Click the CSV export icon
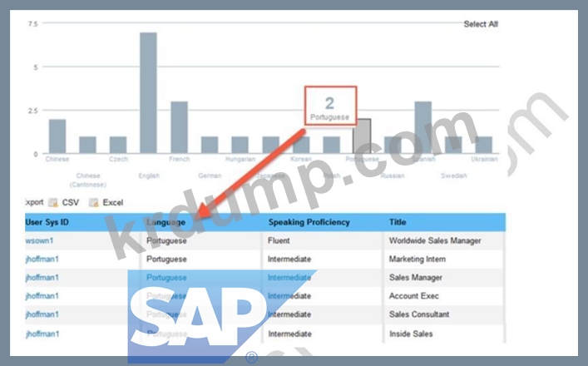 [x=53, y=202]
